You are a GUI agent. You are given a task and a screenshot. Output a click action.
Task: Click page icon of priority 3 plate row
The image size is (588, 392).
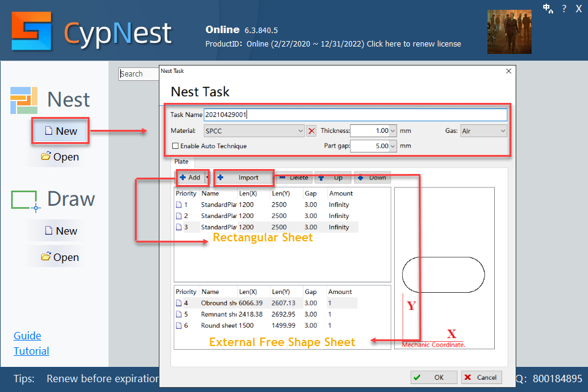click(x=179, y=227)
